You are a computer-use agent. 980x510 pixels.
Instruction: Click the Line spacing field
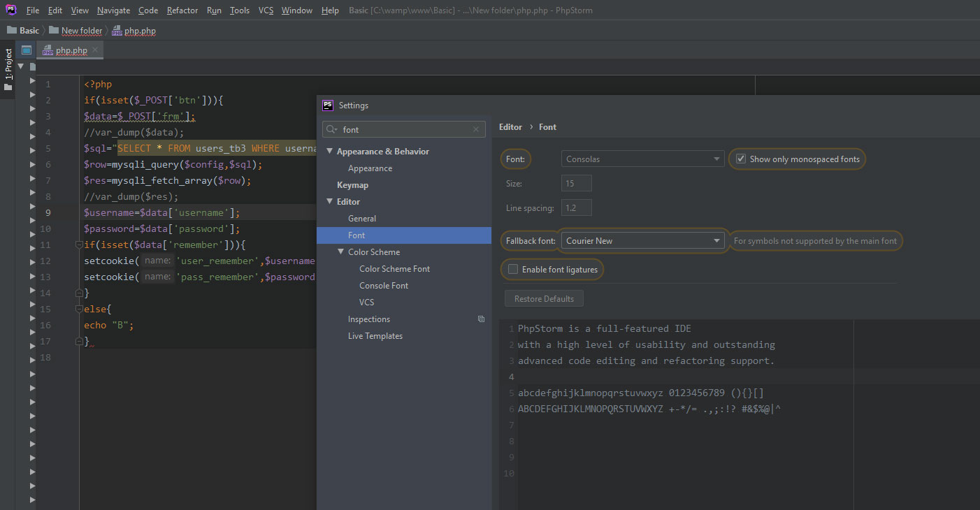577,208
